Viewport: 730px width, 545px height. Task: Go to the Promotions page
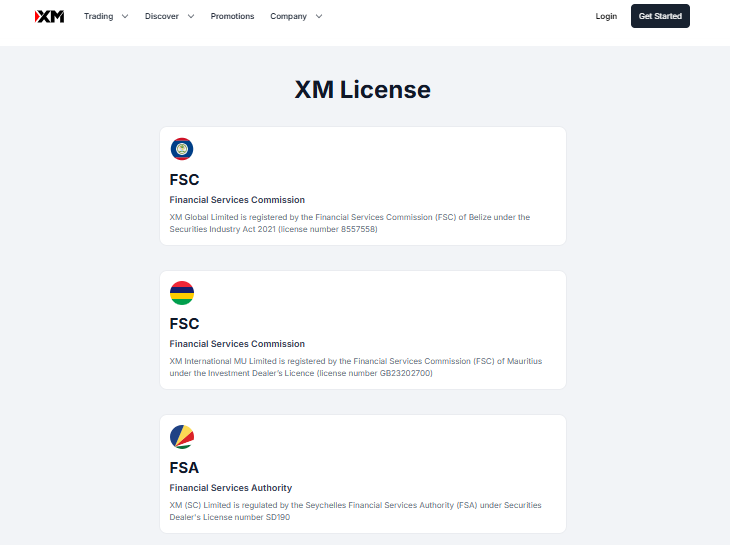pos(232,16)
